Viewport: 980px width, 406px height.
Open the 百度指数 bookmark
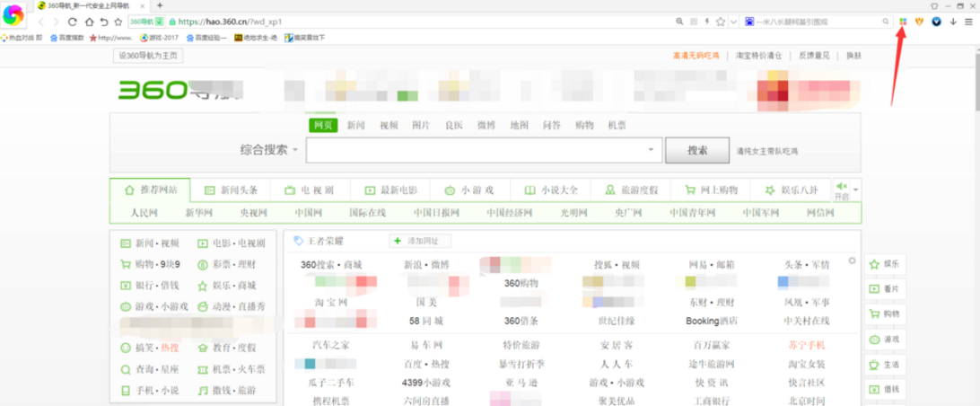pos(67,38)
